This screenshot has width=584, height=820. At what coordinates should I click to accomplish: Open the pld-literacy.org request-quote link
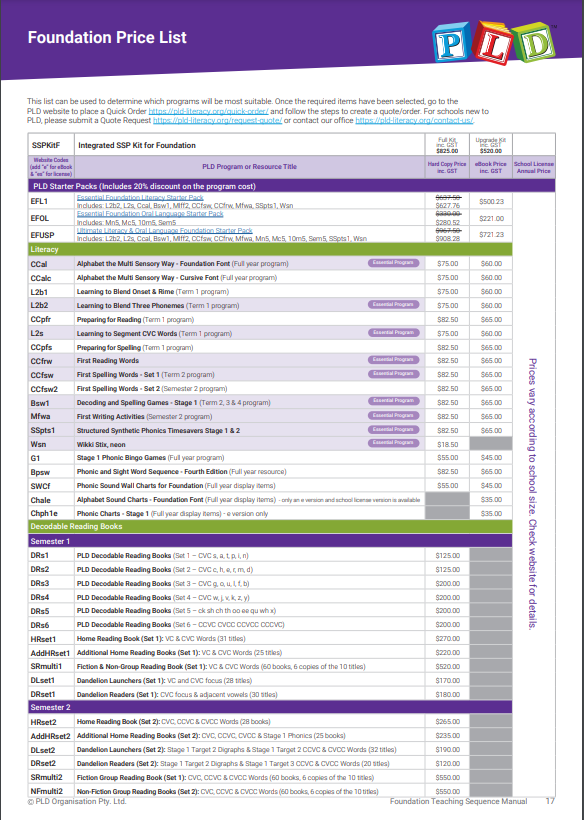pos(217,120)
